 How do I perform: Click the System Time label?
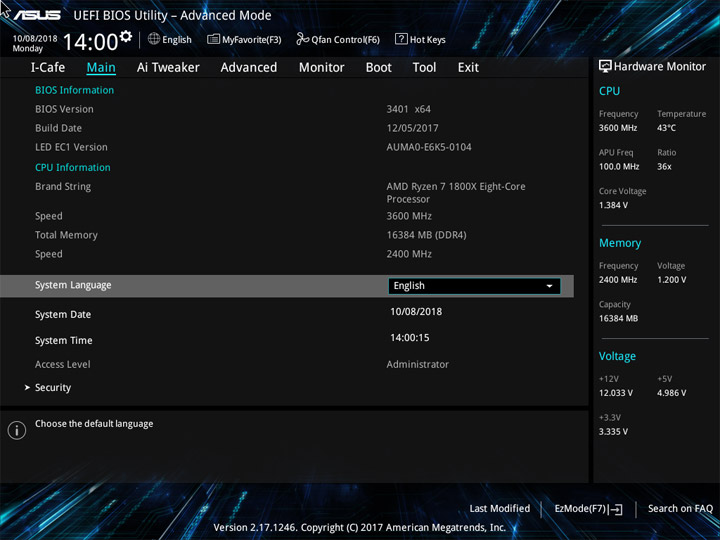63,340
